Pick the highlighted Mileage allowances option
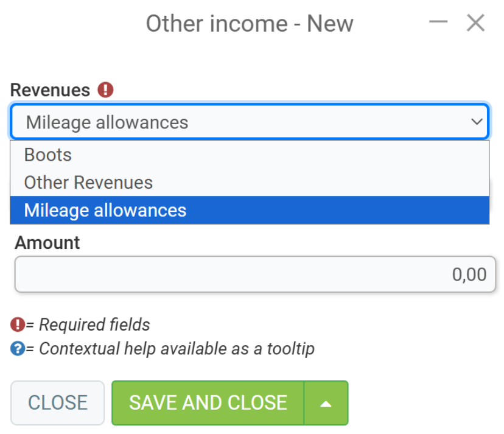Image resolution: width=504 pixels, height=434 pixels. (x=250, y=210)
